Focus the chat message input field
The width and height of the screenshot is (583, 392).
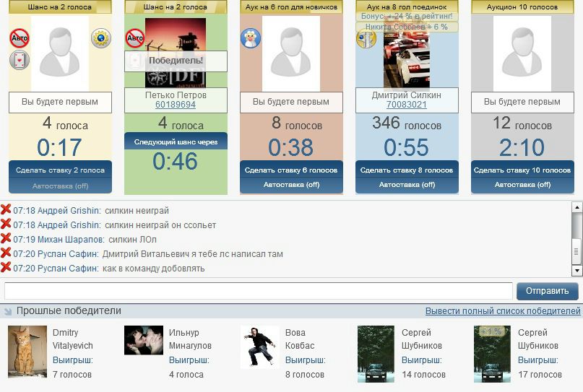259,291
